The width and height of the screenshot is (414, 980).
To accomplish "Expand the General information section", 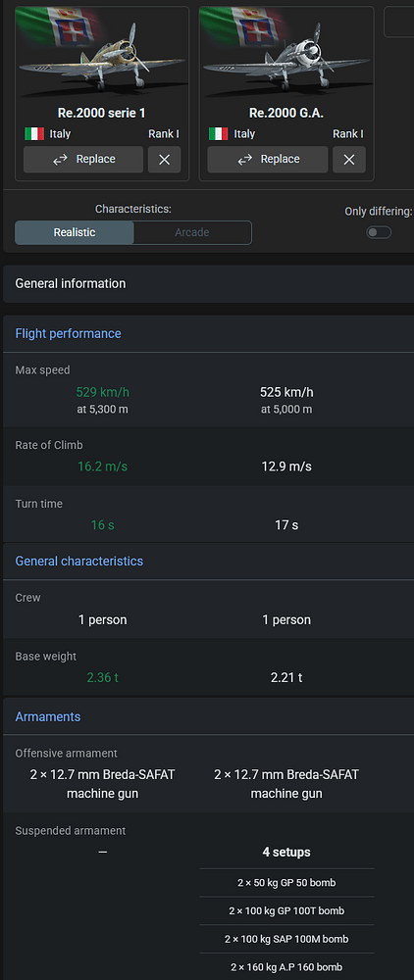I will point(208,284).
